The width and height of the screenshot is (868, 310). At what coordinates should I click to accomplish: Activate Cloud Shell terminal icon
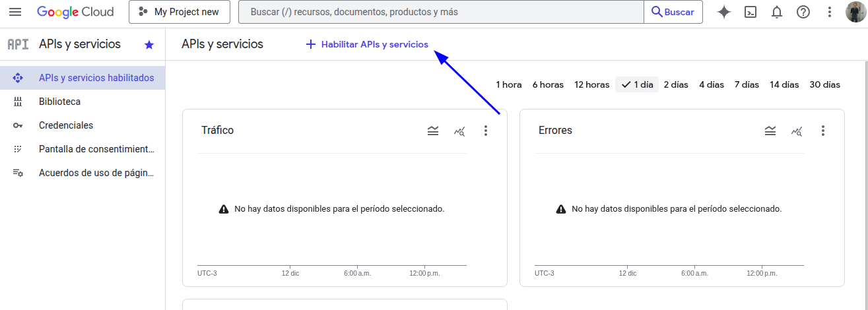[751, 12]
